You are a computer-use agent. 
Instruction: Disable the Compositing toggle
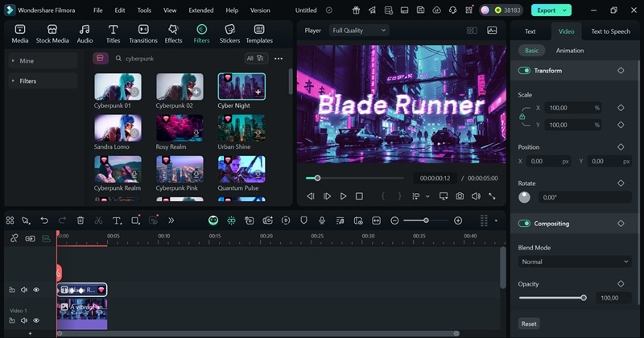524,224
